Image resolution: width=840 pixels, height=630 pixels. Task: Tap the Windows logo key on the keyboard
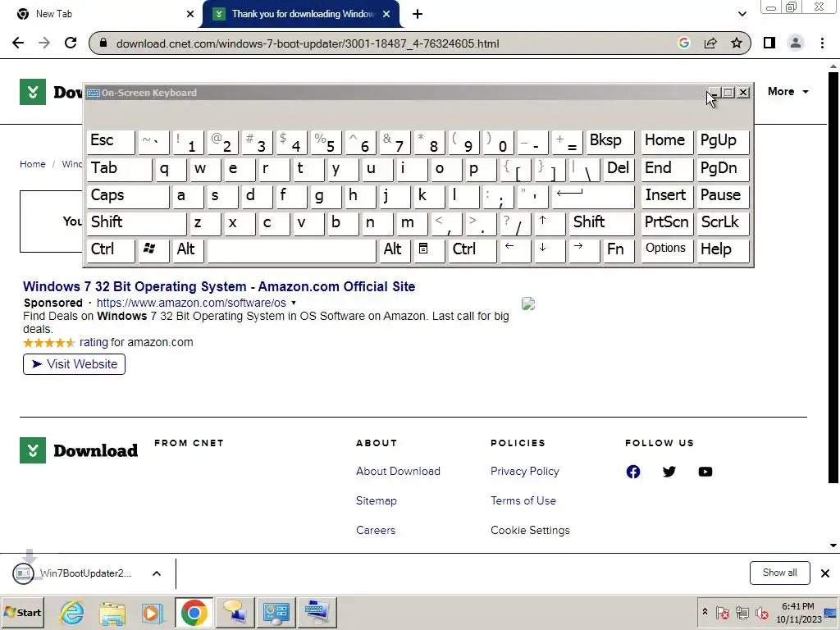click(x=153, y=249)
